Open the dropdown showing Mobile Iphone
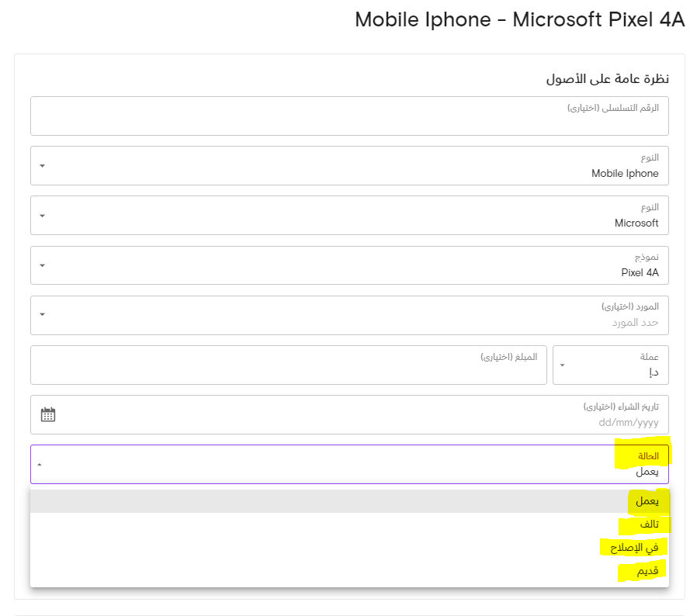The image size is (690, 616). point(349,166)
